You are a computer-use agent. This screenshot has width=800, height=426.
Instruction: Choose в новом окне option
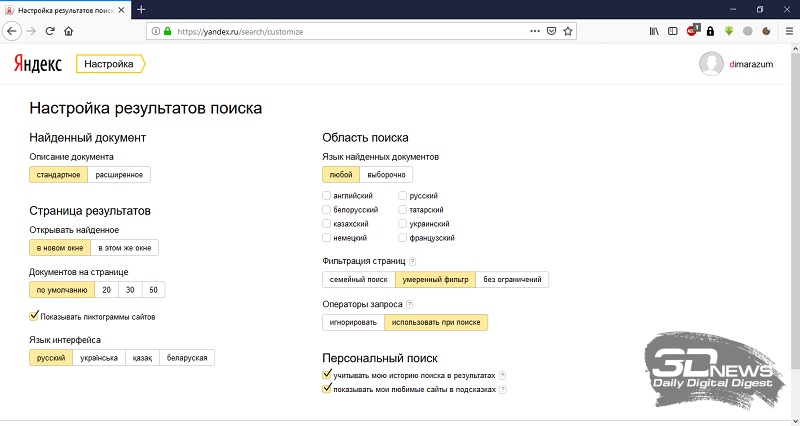(x=60, y=248)
